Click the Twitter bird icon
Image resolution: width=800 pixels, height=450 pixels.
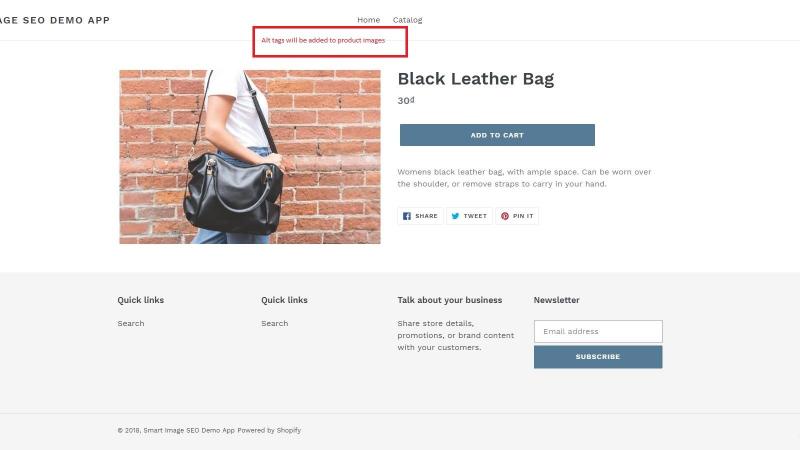tap(455, 216)
